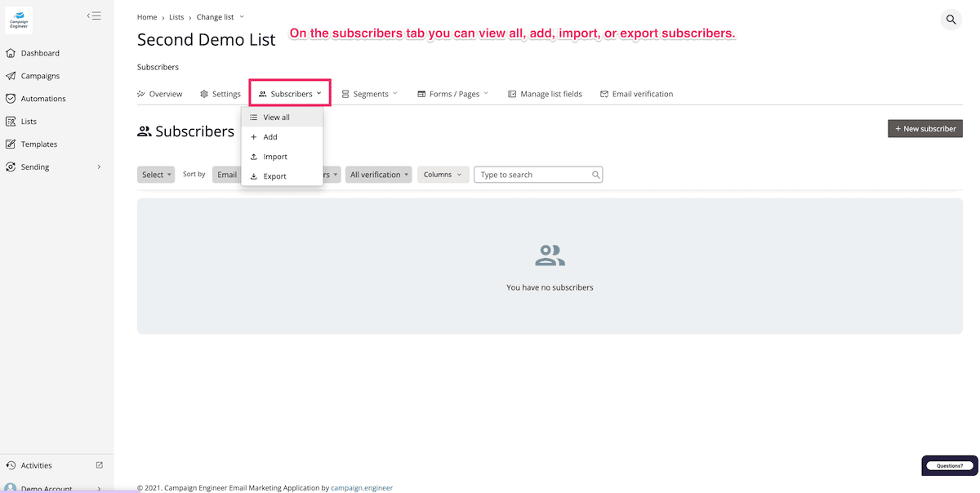Choose Import from Subscribers menu
The width and height of the screenshot is (980, 493).
282,157
